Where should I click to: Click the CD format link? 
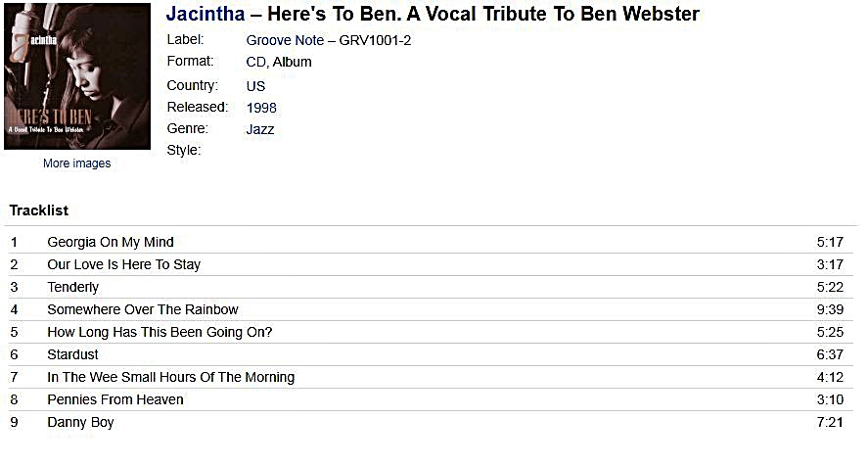(256, 62)
